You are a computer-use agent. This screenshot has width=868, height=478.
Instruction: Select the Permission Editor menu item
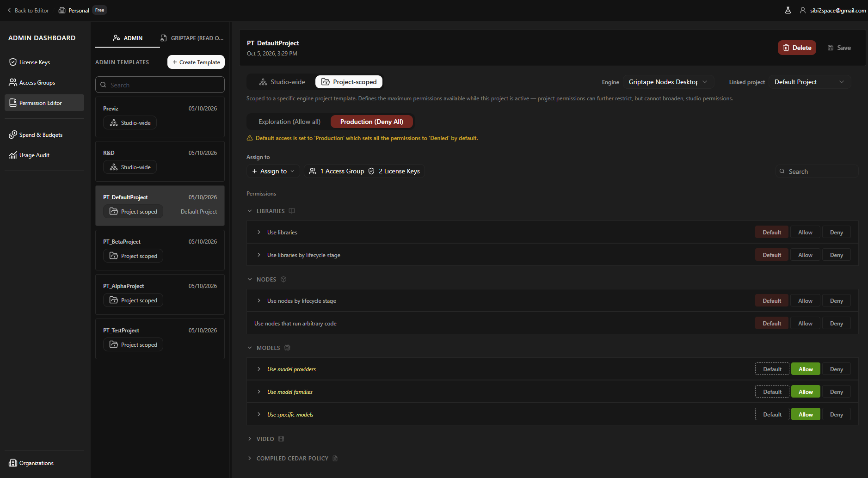pyautogui.click(x=44, y=103)
